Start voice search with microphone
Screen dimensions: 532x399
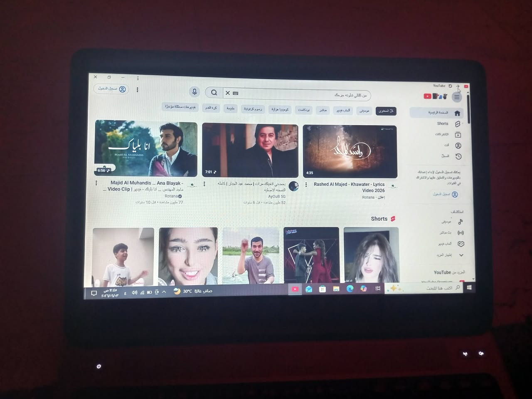pyautogui.click(x=194, y=92)
